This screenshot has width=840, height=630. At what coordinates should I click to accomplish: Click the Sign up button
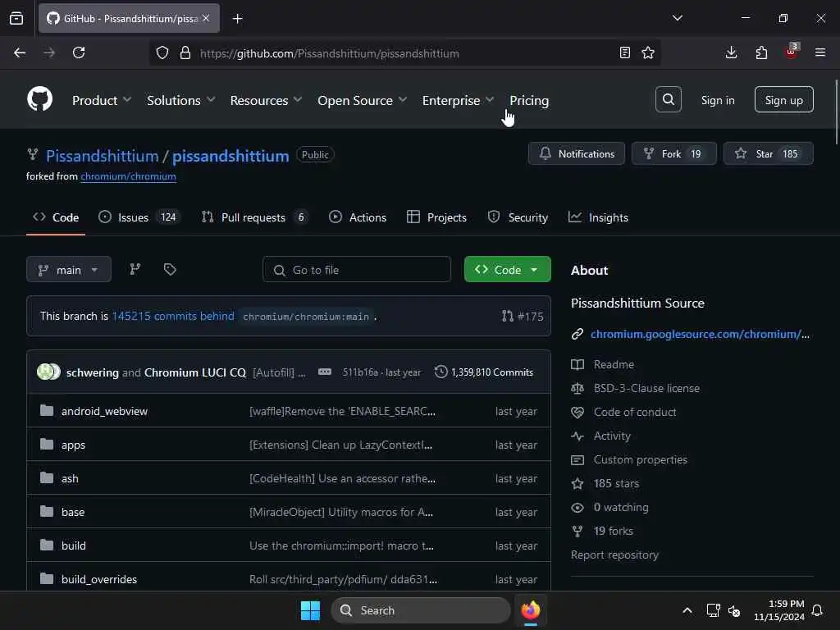coord(783,99)
